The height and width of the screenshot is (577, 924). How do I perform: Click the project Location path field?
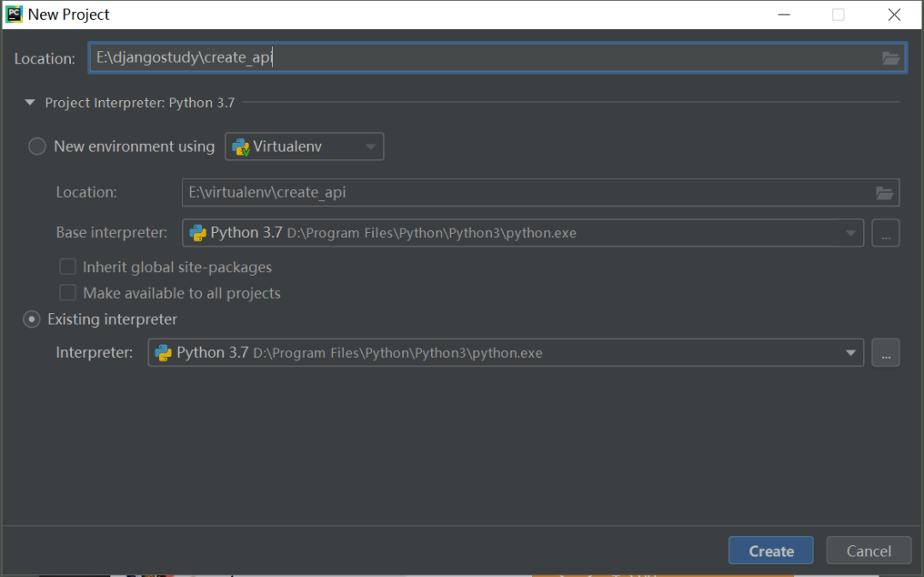(497, 57)
